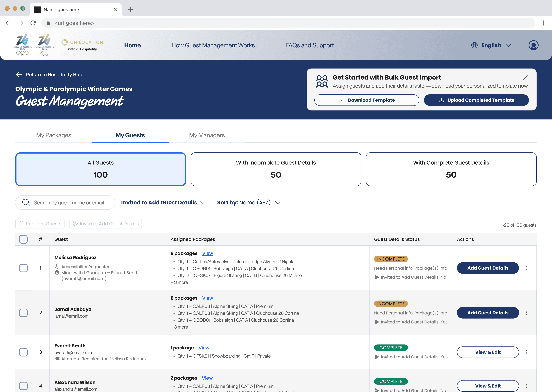Open the My Managers tab

[x=207, y=135]
